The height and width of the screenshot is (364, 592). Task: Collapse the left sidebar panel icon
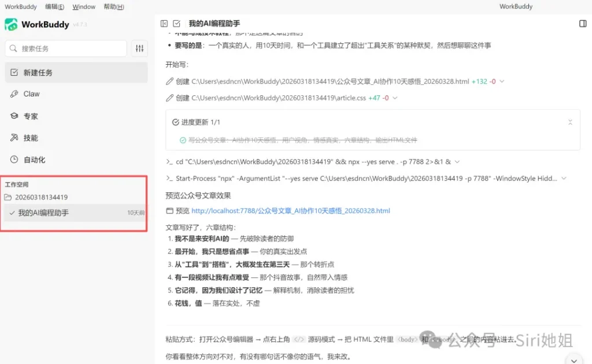click(x=164, y=24)
